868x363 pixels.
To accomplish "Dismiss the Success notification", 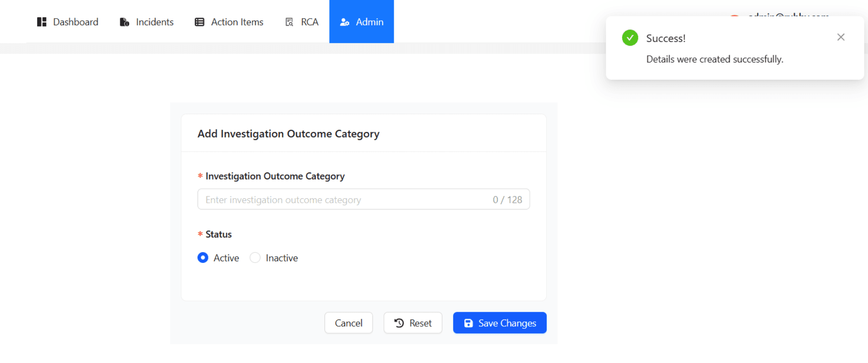I will pyautogui.click(x=840, y=37).
